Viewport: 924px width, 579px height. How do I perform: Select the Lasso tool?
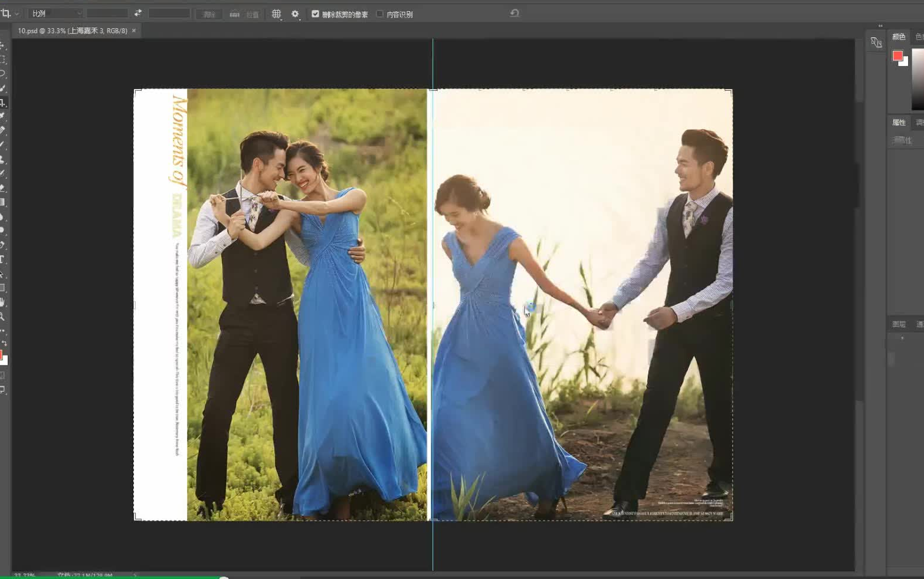coord(3,74)
